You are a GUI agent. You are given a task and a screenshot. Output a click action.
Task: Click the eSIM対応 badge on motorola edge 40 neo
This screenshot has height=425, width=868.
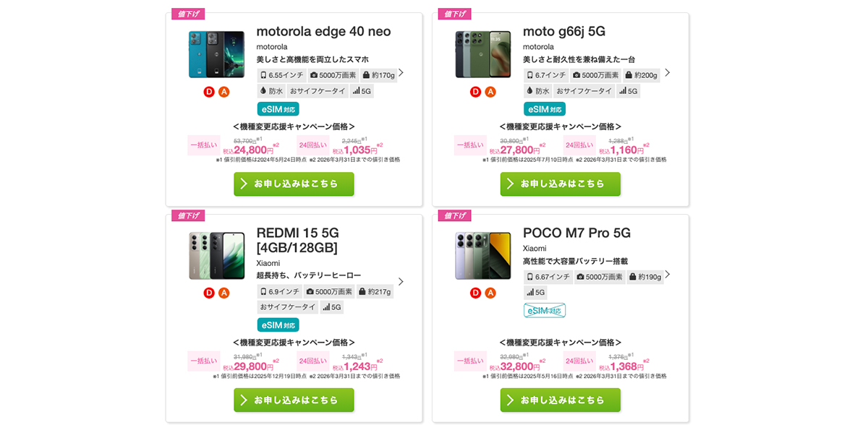click(x=278, y=109)
